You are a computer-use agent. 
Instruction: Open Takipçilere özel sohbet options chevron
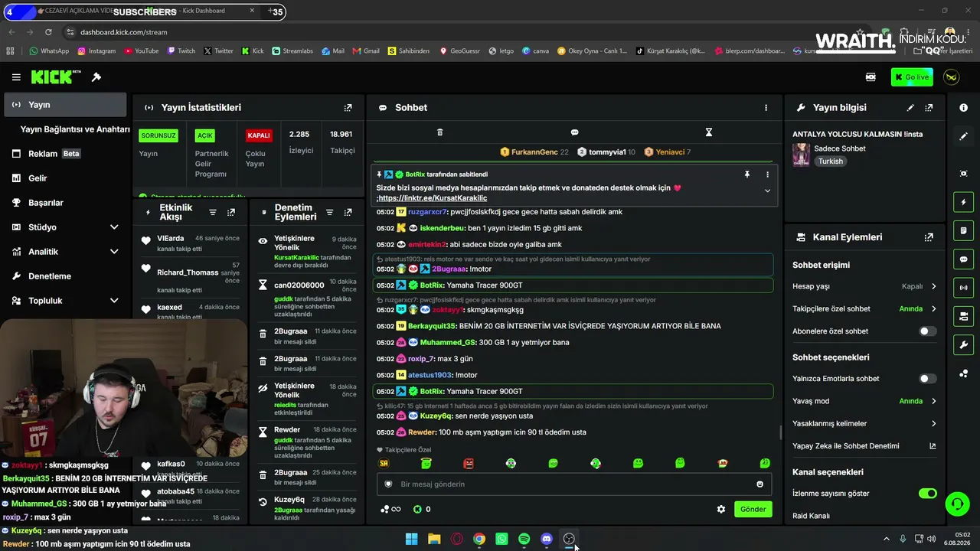coord(933,309)
